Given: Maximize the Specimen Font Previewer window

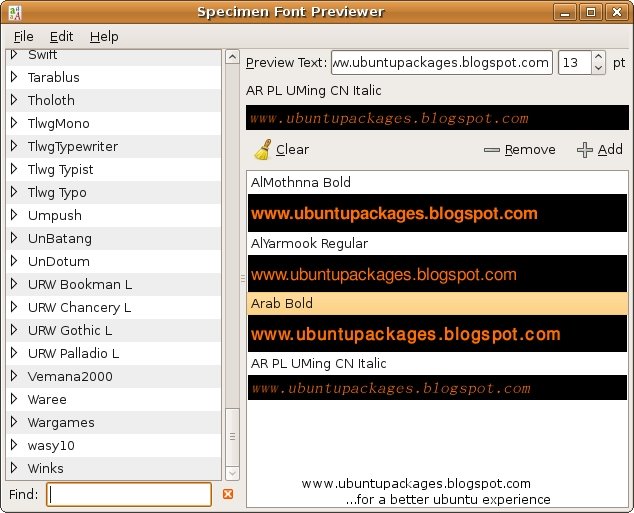Looking at the screenshot, I should tap(591, 13).
